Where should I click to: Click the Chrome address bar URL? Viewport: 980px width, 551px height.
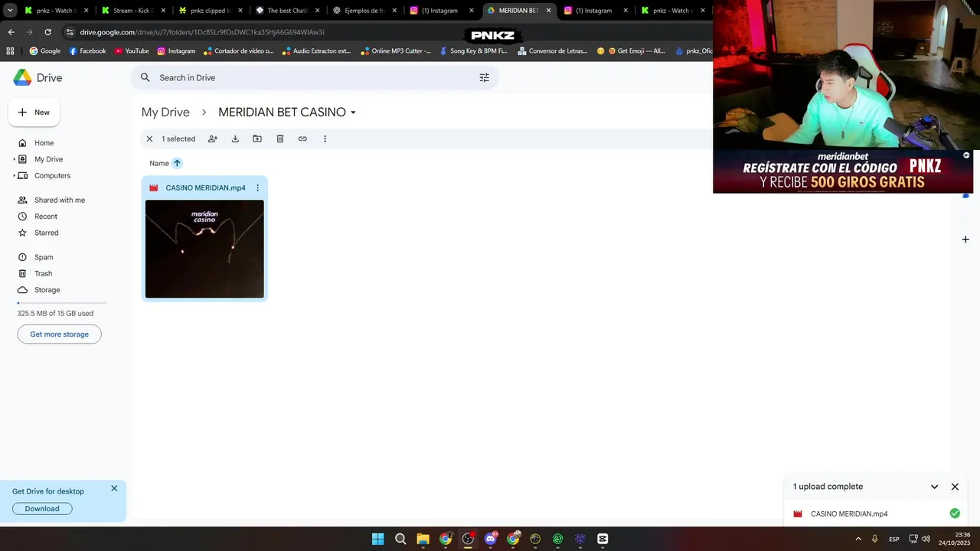(x=202, y=32)
